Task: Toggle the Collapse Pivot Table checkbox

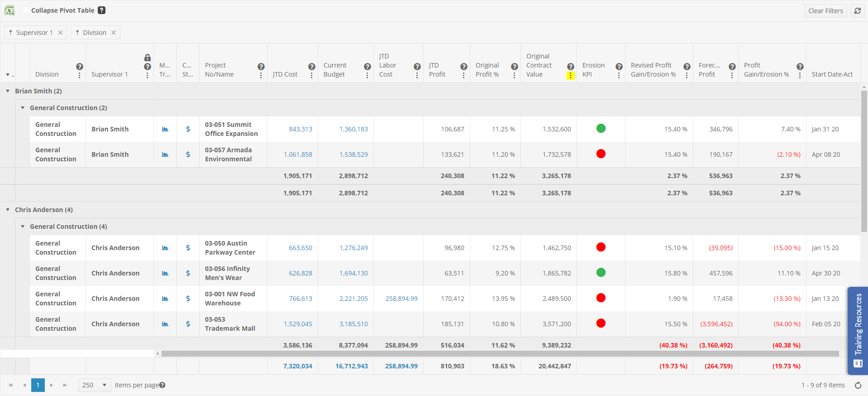Action: click(26, 10)
